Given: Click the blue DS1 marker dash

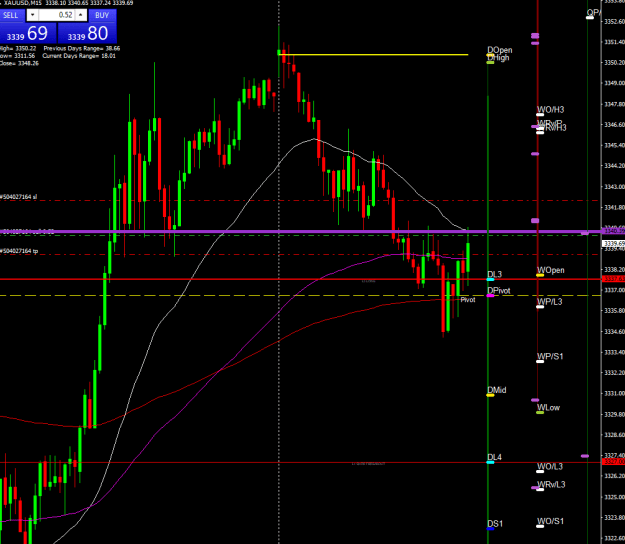Looking at the screenshot, I should [x=490, y=529].
